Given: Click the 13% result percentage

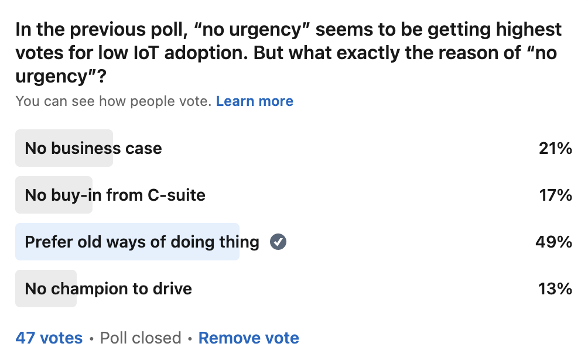Looking at the screenshot, I should click(555, 289).
